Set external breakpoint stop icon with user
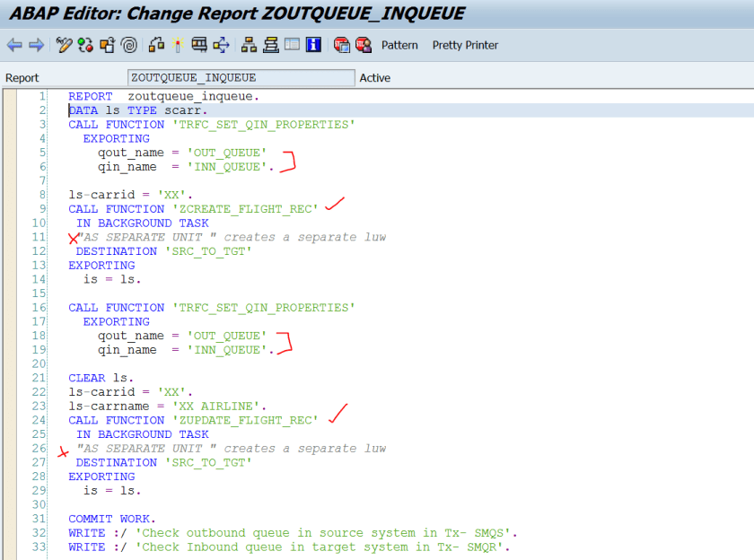754x560 pixels. coord(364,45)
